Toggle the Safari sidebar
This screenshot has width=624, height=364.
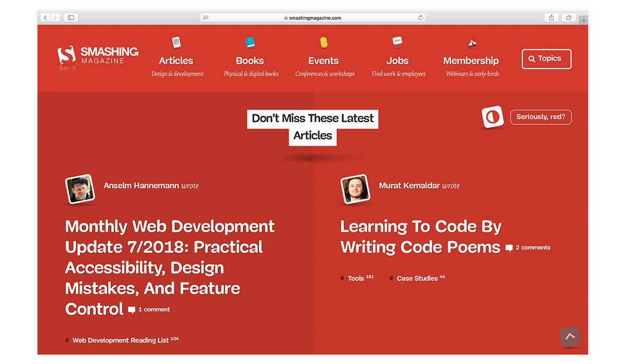(71, 18)
